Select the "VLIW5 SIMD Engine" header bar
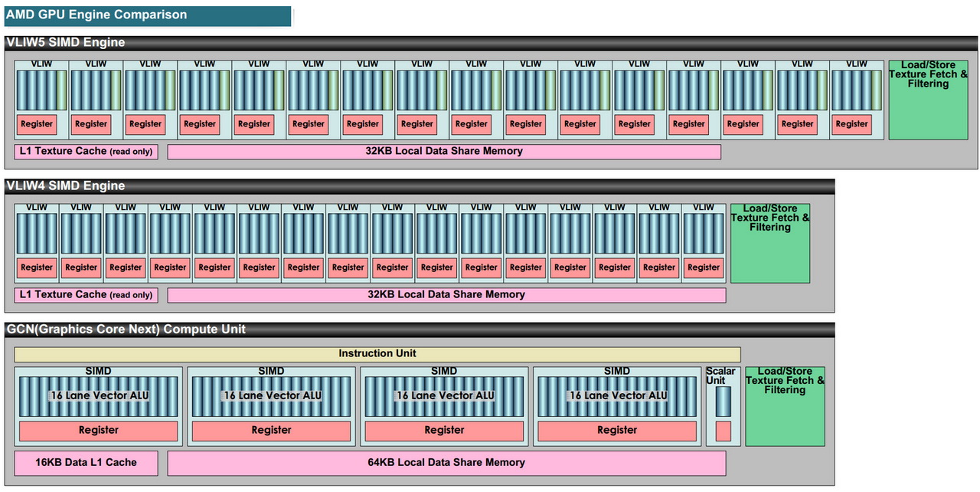980x492 pixels. [x=491, y=43]
